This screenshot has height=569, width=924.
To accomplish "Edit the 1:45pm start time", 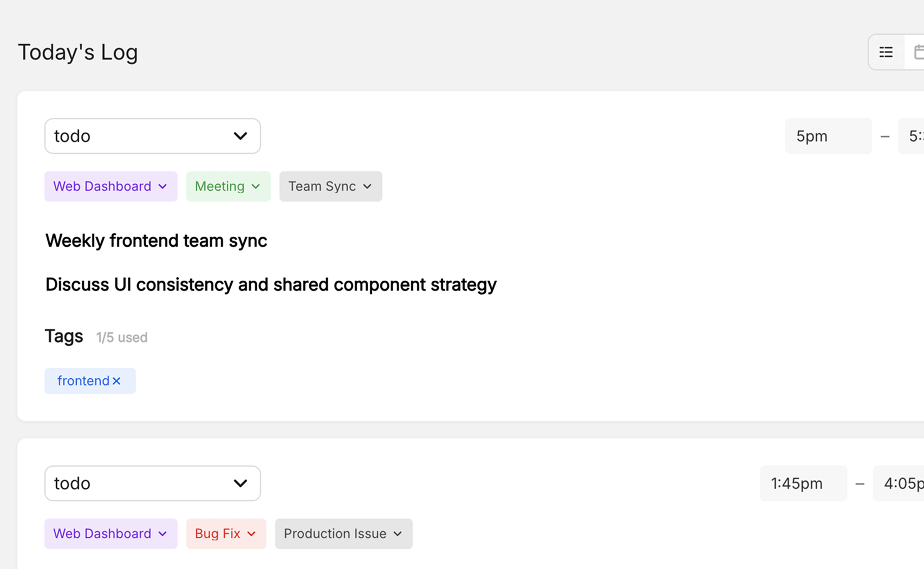I will 803,483.
